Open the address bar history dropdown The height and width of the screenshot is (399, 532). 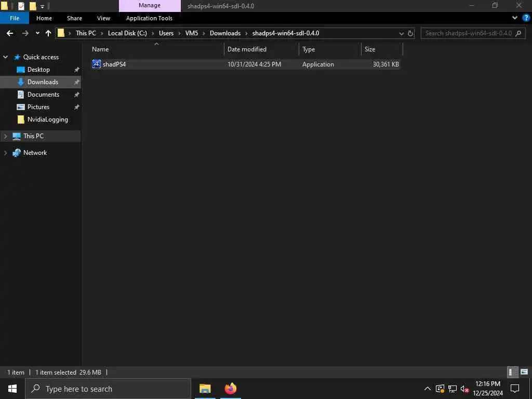coord(402,33)
